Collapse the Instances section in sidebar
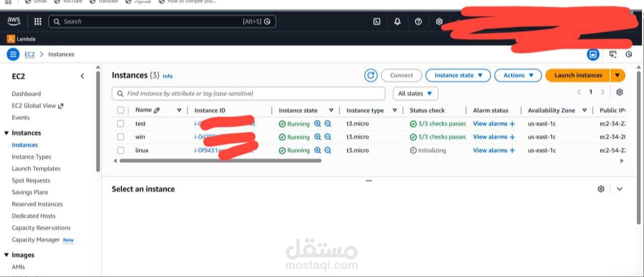Image resolution: width=644 pixels, height=277 pixels. (7, 133)
